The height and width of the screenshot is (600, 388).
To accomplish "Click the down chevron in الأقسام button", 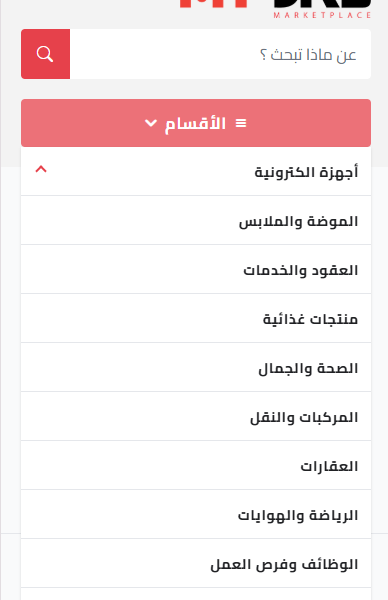I will coord(151,123).
